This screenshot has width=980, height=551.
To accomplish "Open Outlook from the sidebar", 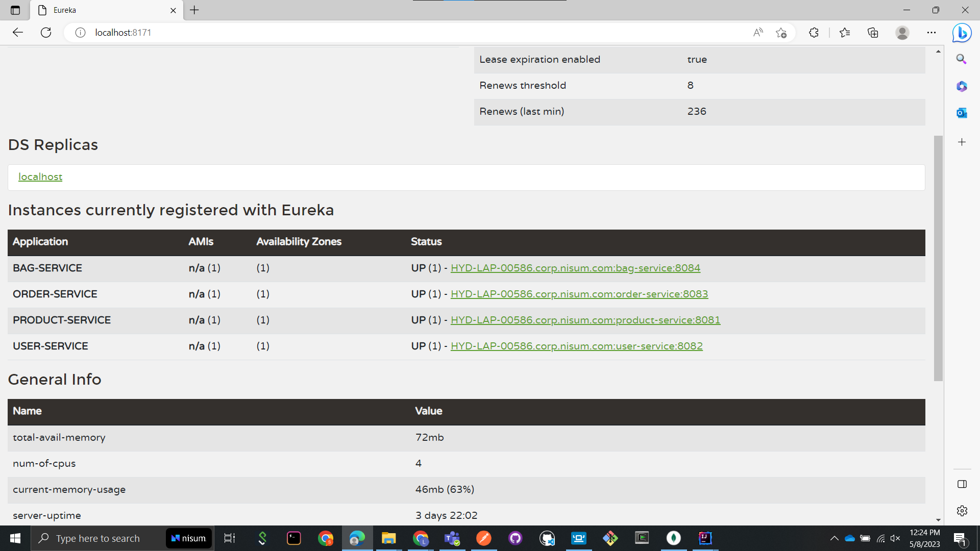I will (962, 113).
